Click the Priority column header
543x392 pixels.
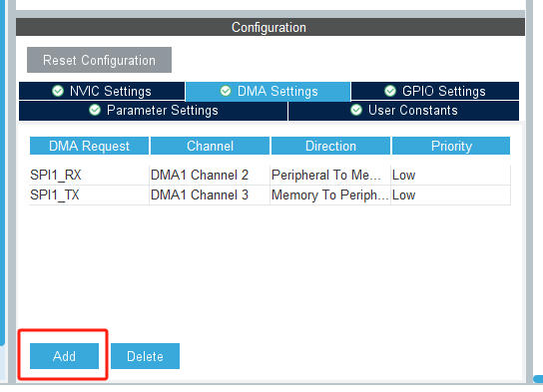[x=451, y=146]
